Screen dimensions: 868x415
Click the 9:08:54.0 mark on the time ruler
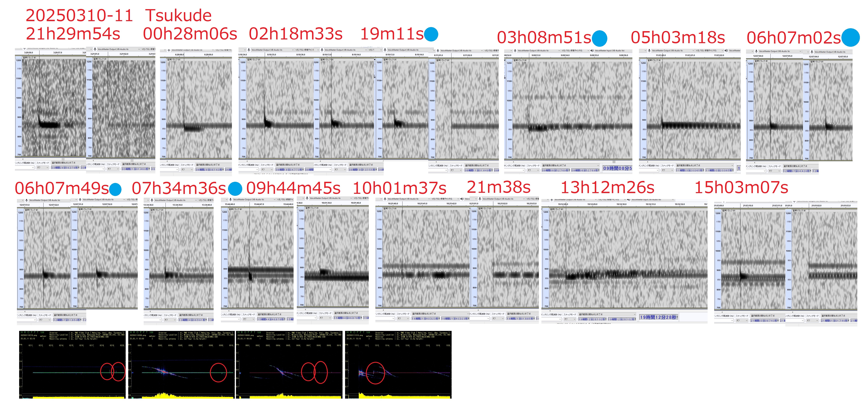click(565, 56)
